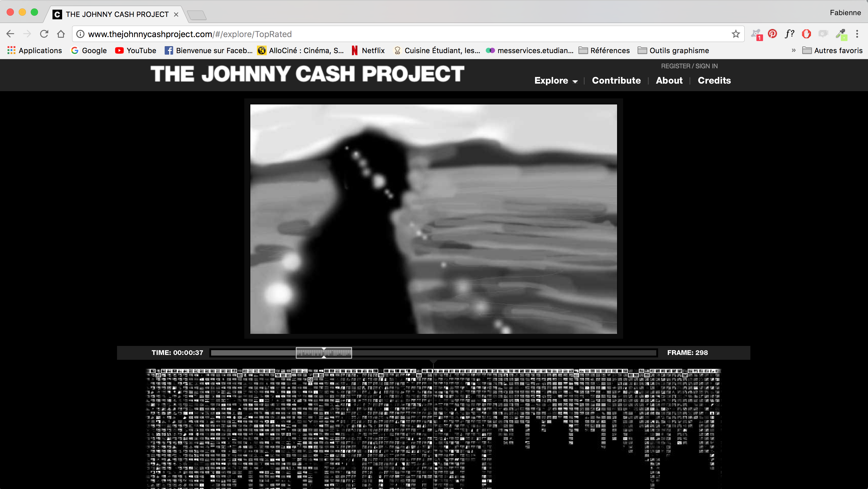
Task: Click the timeline scrubber handle
Action: point(324,353)
